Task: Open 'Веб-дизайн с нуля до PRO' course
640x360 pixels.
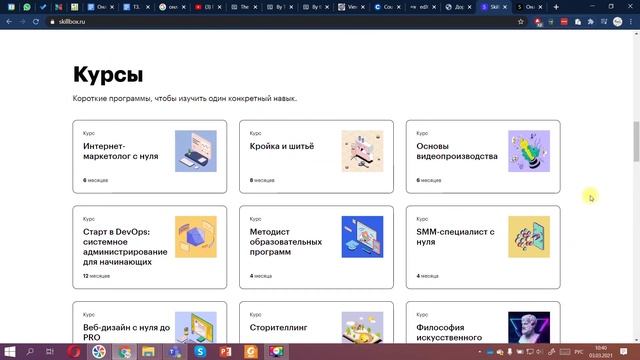Action: pyautogui.click(x=149, y=322)
